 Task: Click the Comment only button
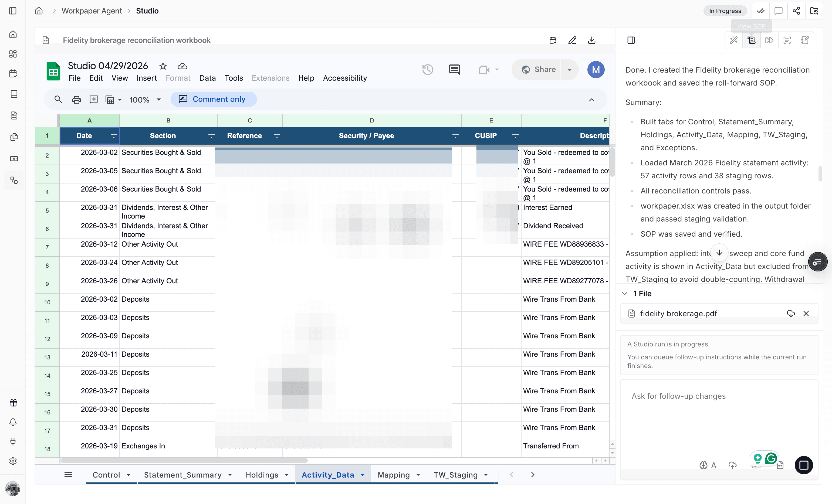tap(214, 99)
